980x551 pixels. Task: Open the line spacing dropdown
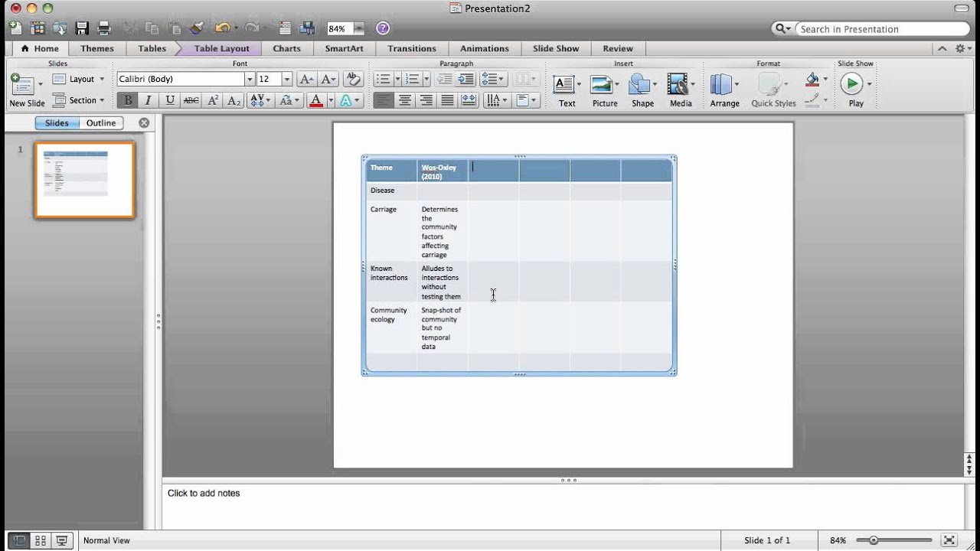[x=492, y=79]
